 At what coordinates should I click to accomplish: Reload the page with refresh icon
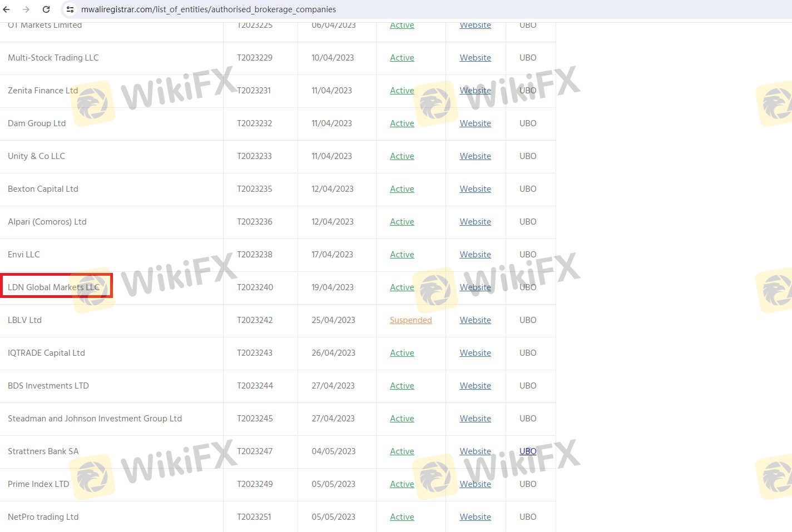point(46,9)
